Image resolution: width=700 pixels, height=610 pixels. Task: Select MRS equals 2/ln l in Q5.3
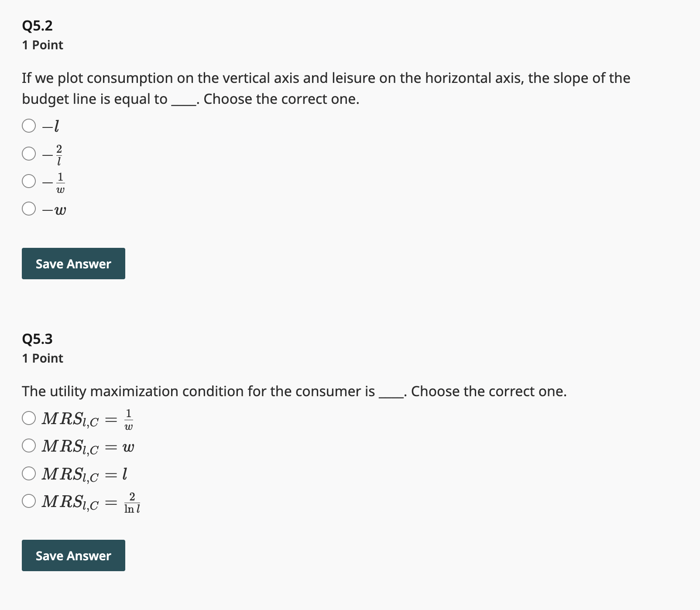click(29, 502)
